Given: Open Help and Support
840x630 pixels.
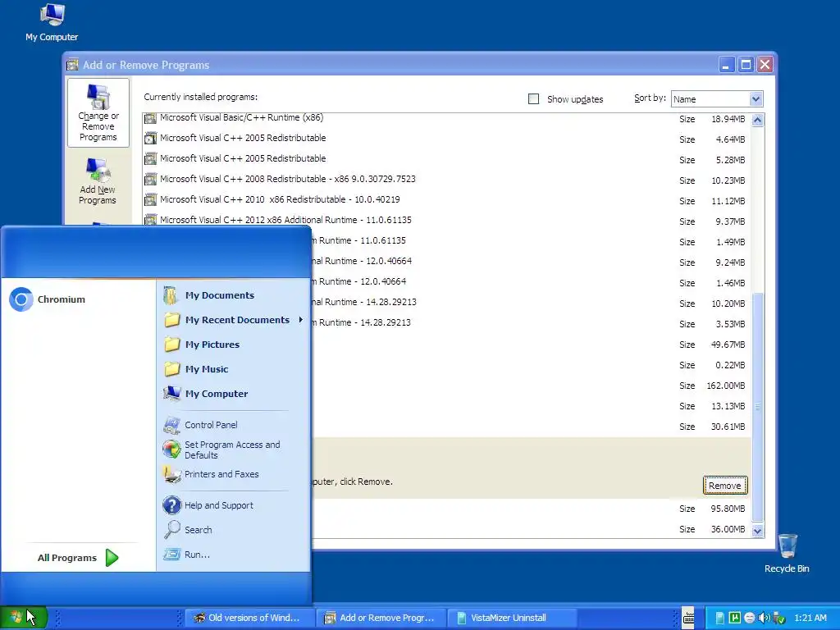Looking at the screenshot, I should (x=218, y=505).
